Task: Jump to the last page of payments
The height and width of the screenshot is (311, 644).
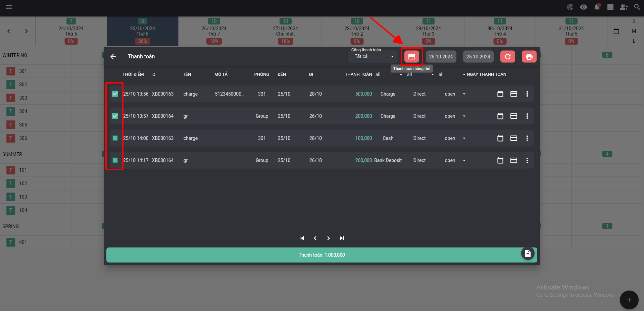Action: coord(342,238)
